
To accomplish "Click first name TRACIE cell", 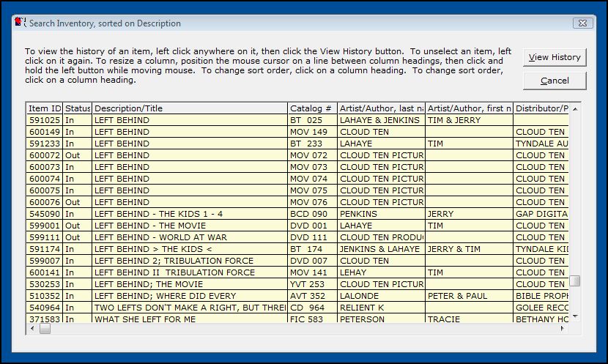I will [469, 319].
